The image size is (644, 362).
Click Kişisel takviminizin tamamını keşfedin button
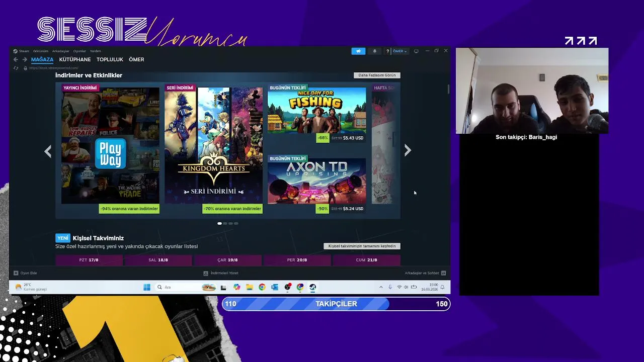(362, 246)
